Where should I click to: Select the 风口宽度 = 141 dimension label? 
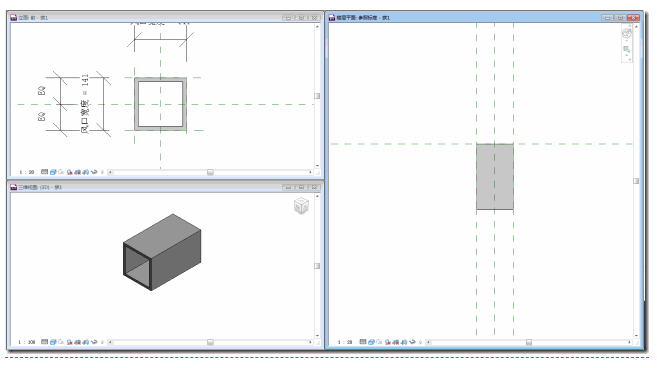point(85,104)
